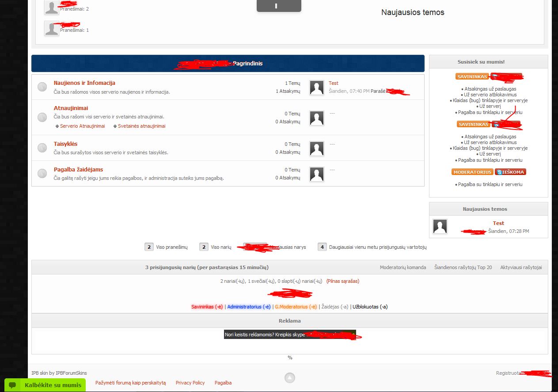Click Žaidėjas (-a) group legend
Image resolution: width=558 pixels, height=392 pixels.
click(x=335, y=307)
